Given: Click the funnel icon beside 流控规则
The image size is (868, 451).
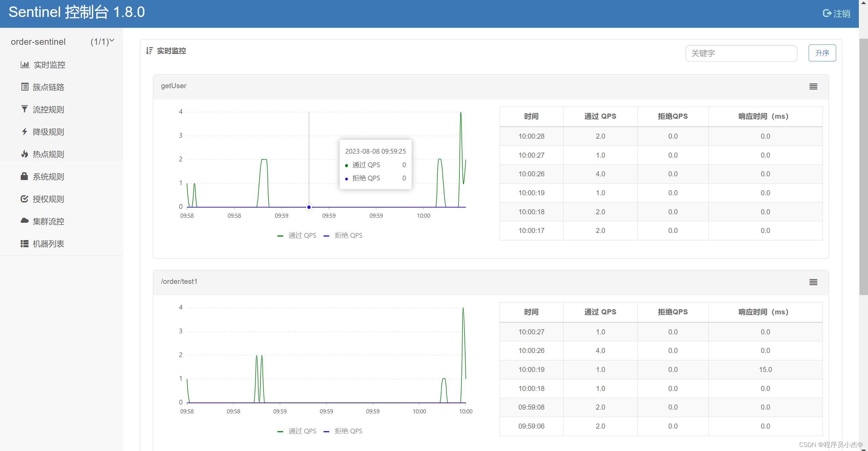Looking at the screenshot, I should (24, 109).
